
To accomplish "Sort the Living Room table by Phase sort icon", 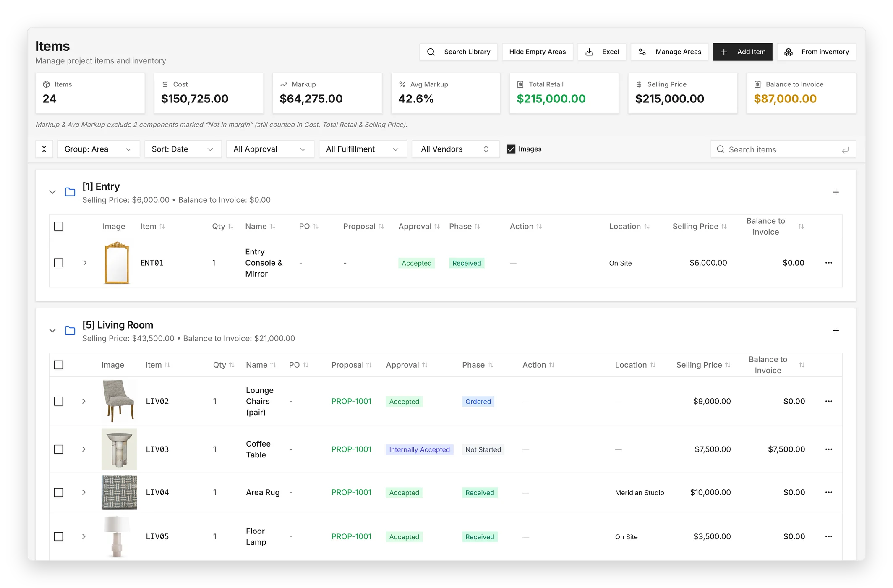I will click(491, 365).
